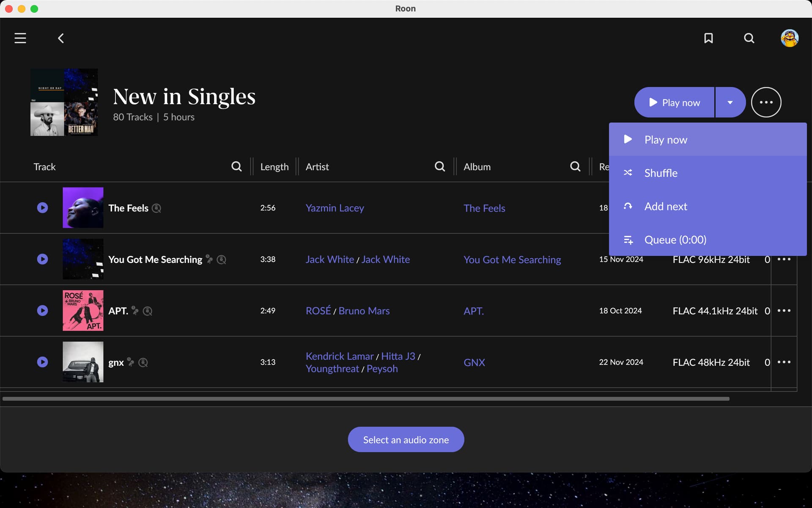Open more options for You Got Me Searching row

[784, 259]
